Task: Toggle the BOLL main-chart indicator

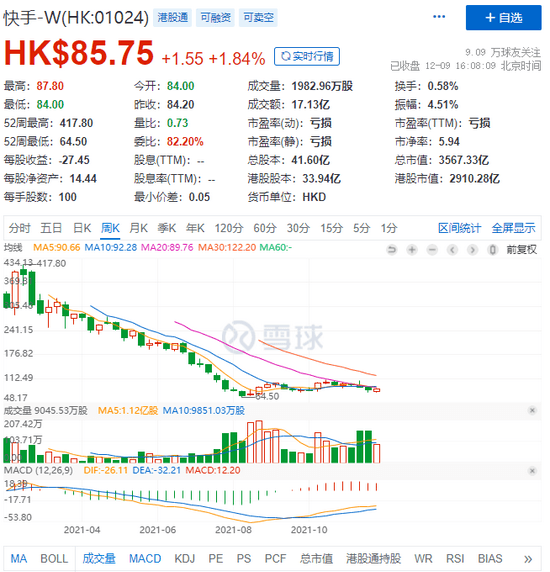Action: coord(54,559)
